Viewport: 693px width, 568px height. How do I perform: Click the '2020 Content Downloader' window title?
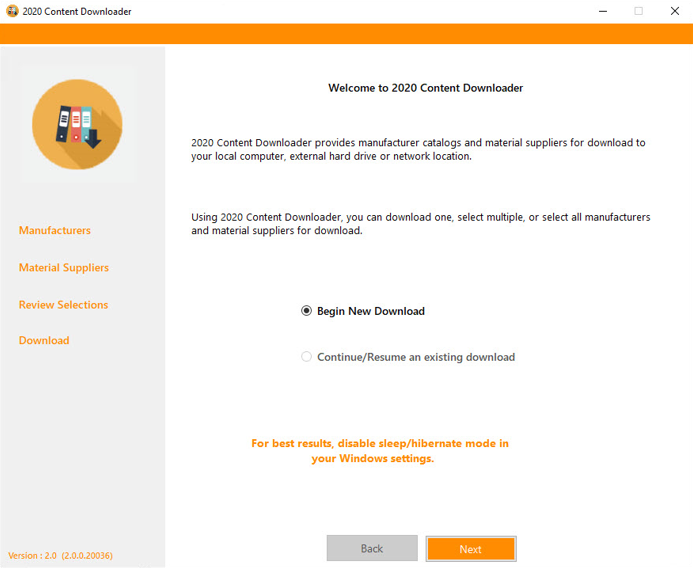coord(77,11)
